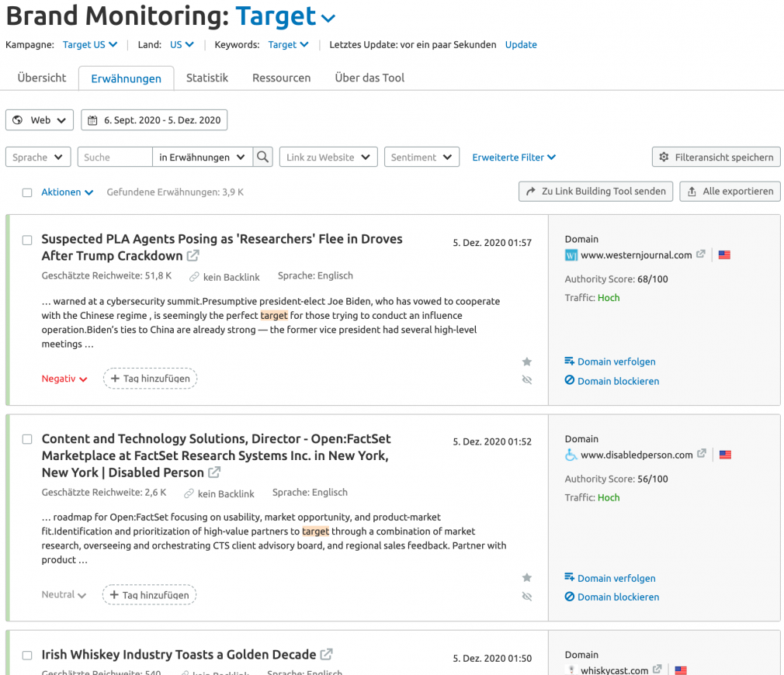This screenshot has width=784, height=675.
Task: Open Suspected PLA Agents article title
Action: click(222, 247)
